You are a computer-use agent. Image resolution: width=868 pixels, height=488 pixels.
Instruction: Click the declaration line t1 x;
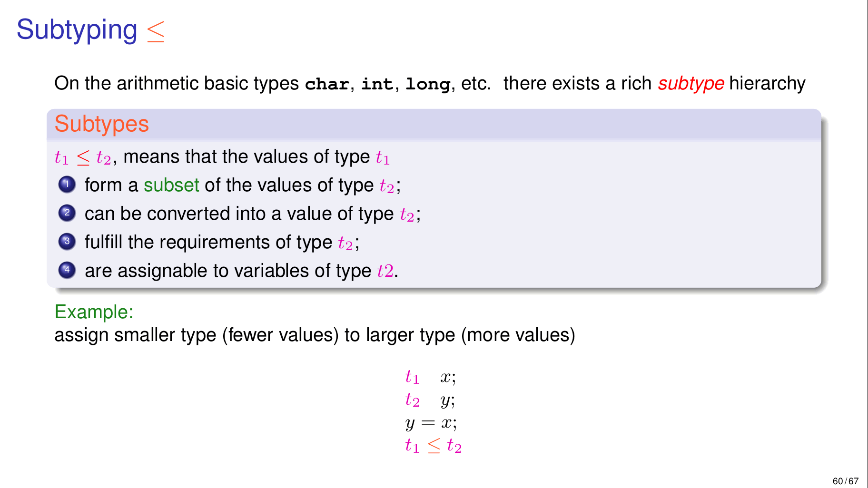pos(431,377)
